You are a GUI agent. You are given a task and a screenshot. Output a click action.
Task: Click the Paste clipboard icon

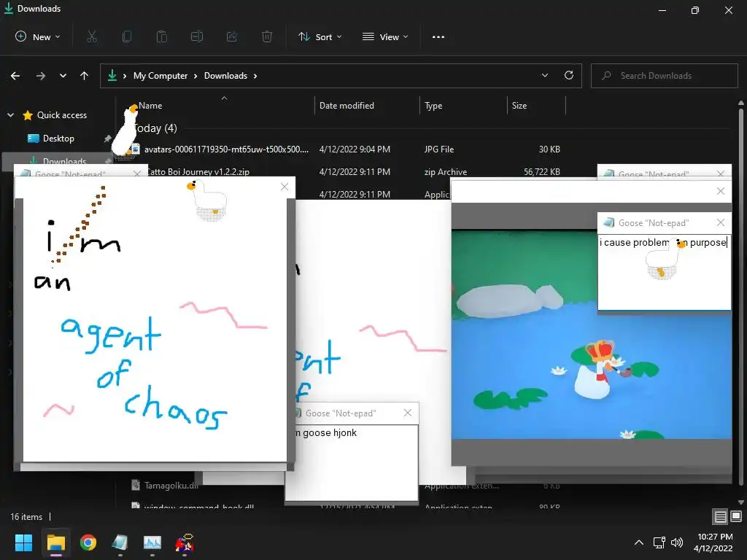pos(162,36)
